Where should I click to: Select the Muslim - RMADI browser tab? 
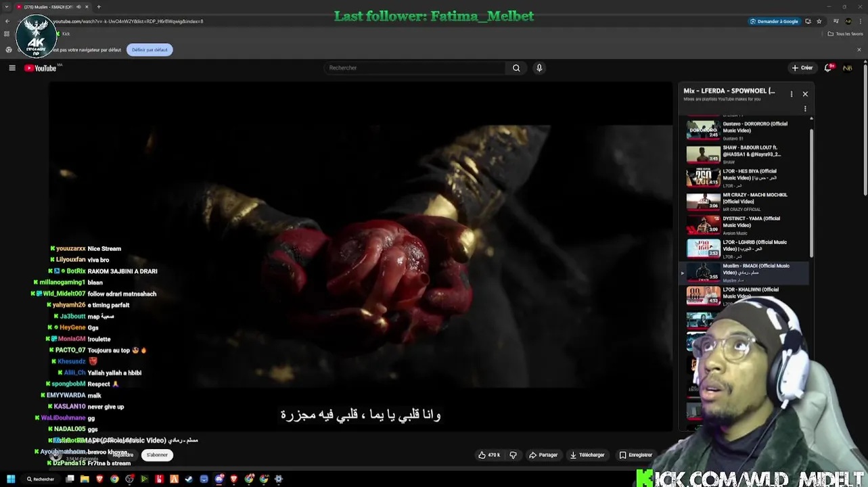coord(53,7)
